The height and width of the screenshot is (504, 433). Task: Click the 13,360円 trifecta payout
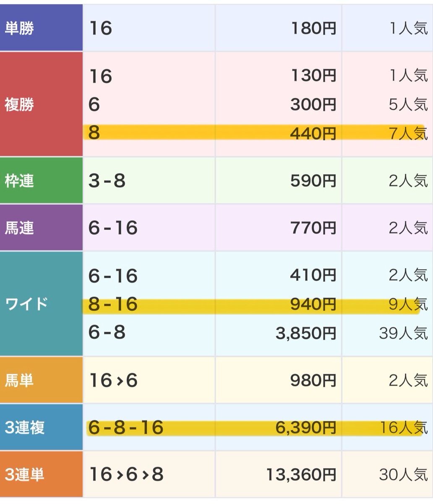(301, 475)
